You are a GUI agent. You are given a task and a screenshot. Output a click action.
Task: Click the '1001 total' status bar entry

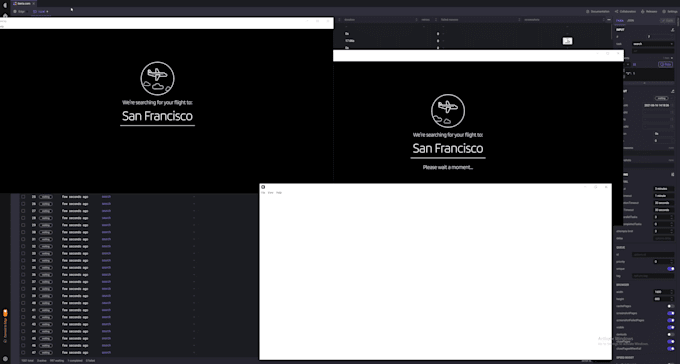[28, 361]
